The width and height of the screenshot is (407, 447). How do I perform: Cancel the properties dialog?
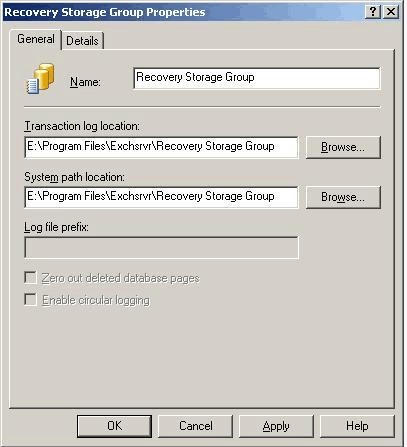195,426
